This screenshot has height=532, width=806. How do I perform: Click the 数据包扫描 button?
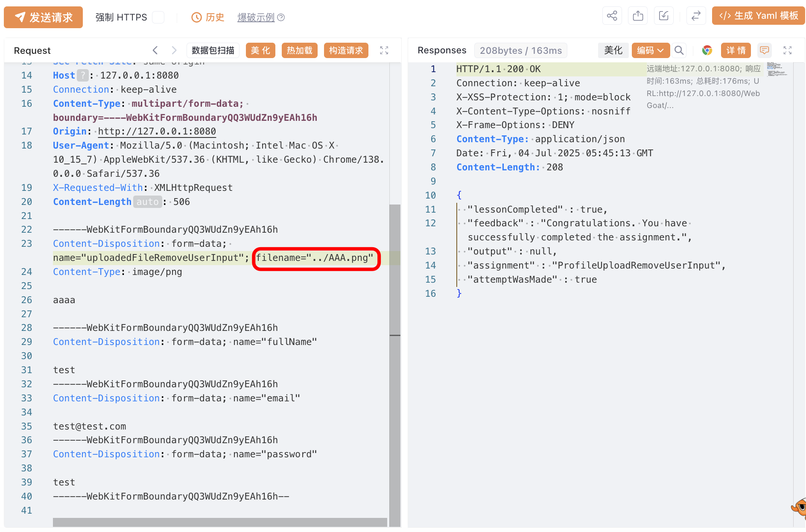point(213,50)
